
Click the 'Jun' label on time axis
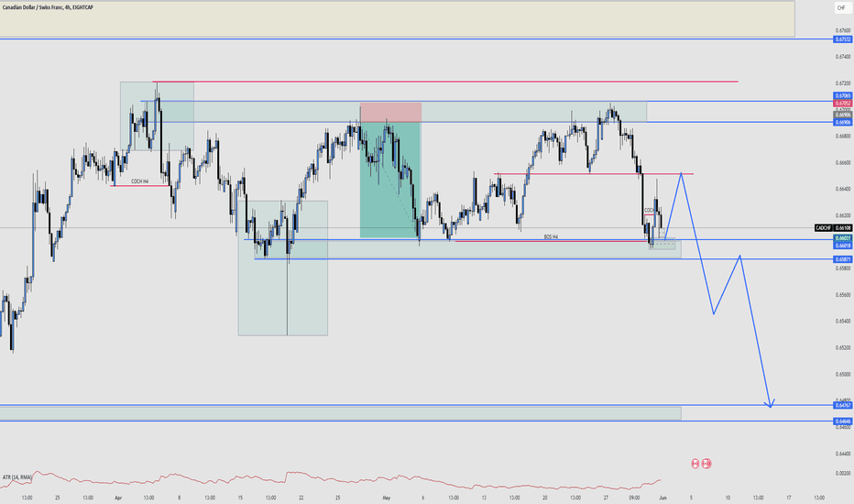662,498
